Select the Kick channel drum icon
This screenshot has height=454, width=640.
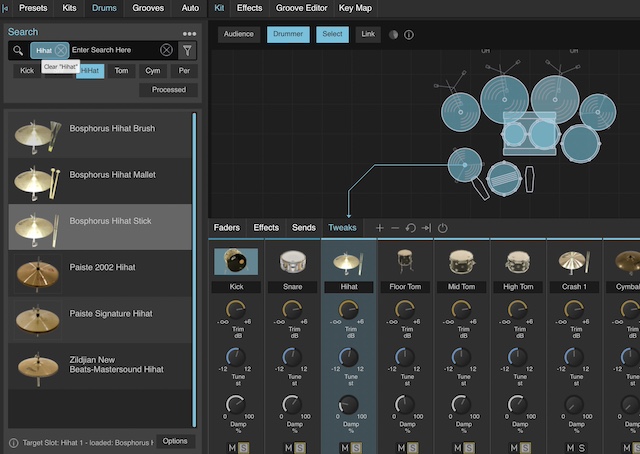tap(236, 262)
